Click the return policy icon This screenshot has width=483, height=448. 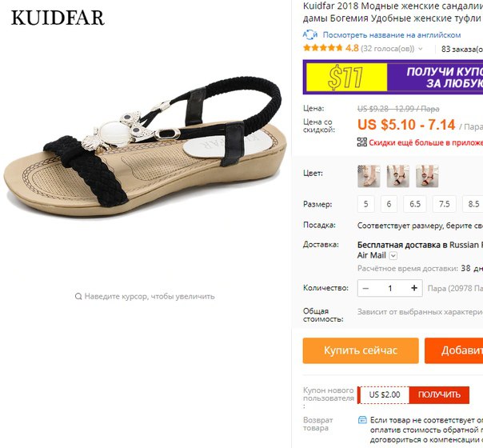pyautogui.click(x=362, y=420)
